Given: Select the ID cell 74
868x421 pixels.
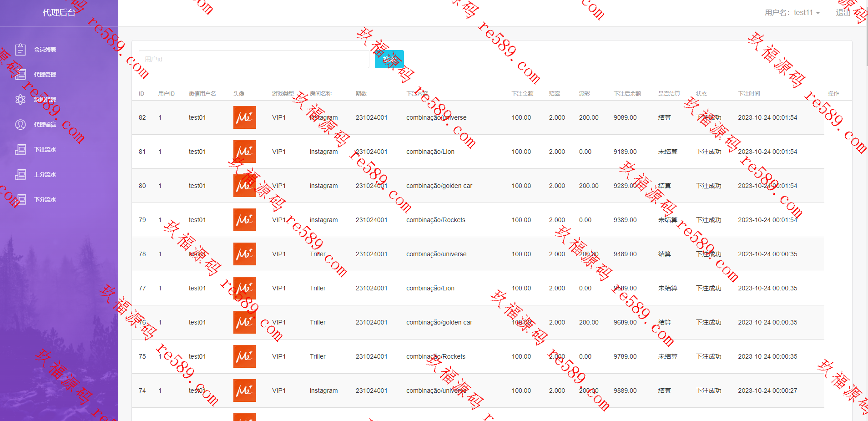Looking at the screenshot, I should tap(142, 391).
